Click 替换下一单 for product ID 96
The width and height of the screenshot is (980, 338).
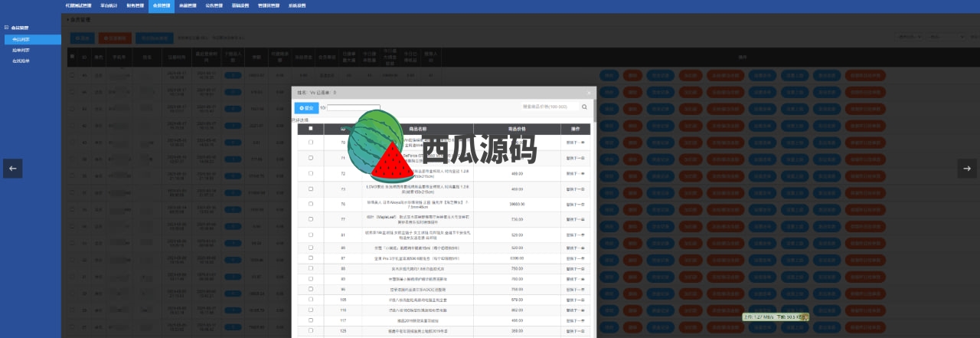[575, 289]
